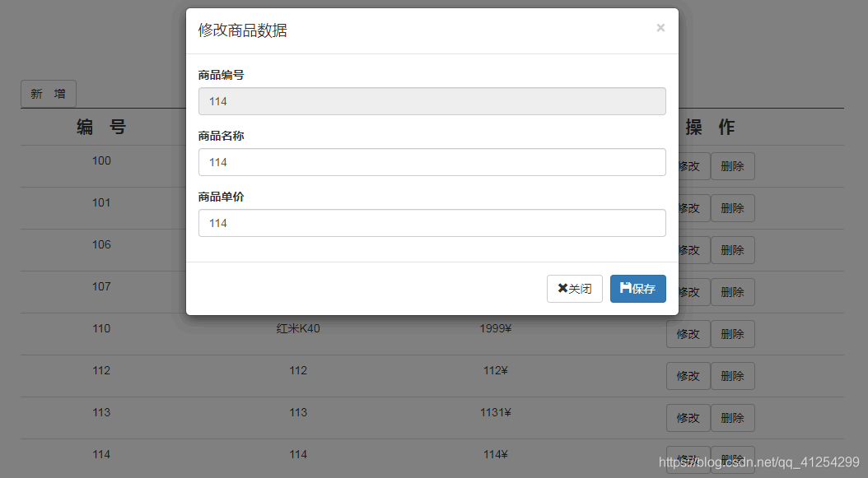Click the number 101 in the 编号 column

(x=101, y=203)
